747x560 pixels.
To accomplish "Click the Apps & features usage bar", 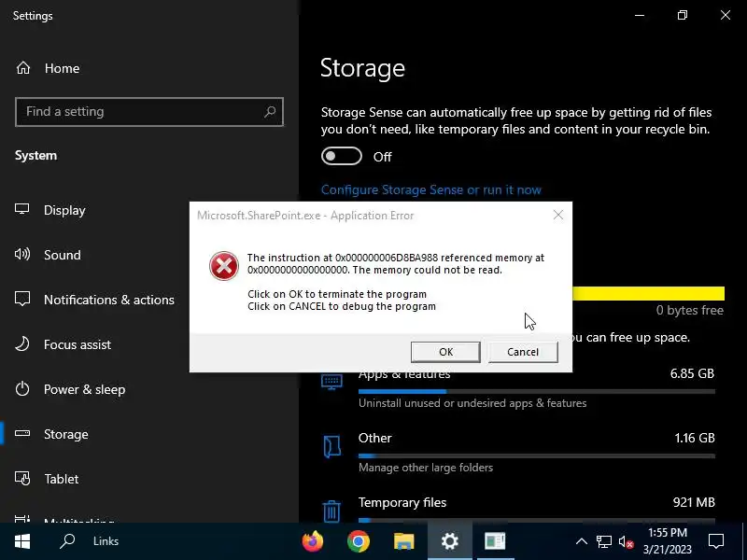I will pyautogui.click(x=536, y=391).
